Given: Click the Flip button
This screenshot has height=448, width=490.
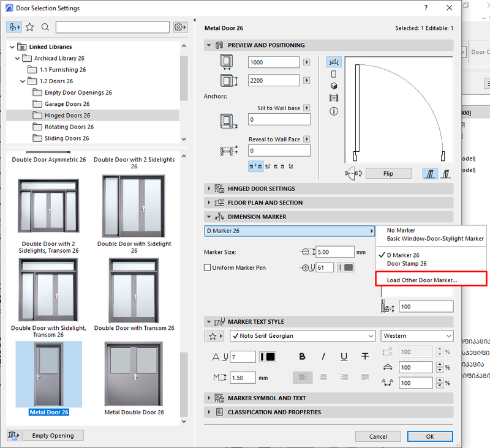Looking at the screenshot, I should 388,174.
